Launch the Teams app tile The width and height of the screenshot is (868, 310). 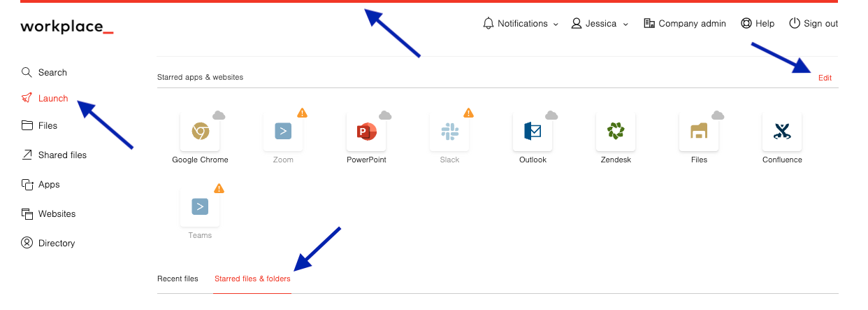click(200, 206)
